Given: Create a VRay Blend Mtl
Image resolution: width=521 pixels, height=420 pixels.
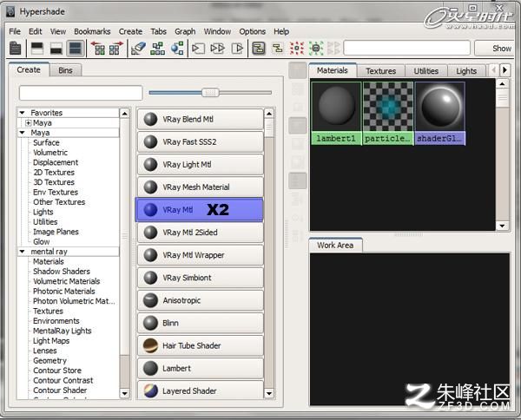Looking at the screenshot, I should tap(201, 119).
